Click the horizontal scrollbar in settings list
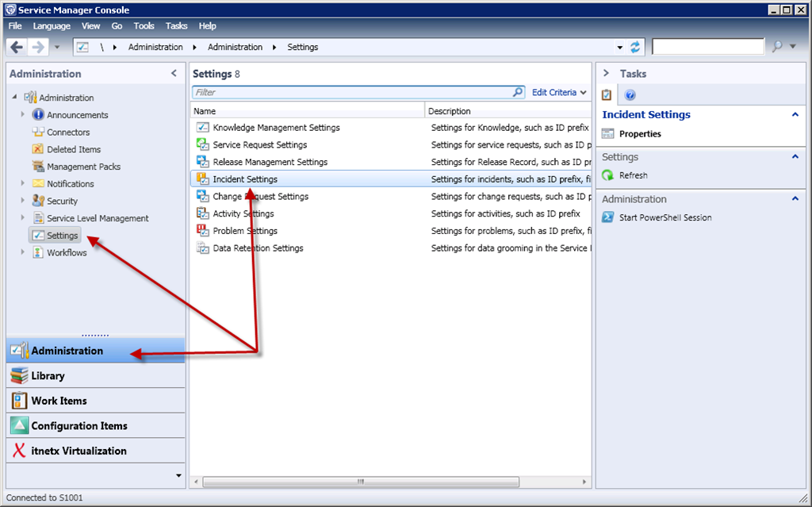This screenshot has height=507, width=812. 361,481
